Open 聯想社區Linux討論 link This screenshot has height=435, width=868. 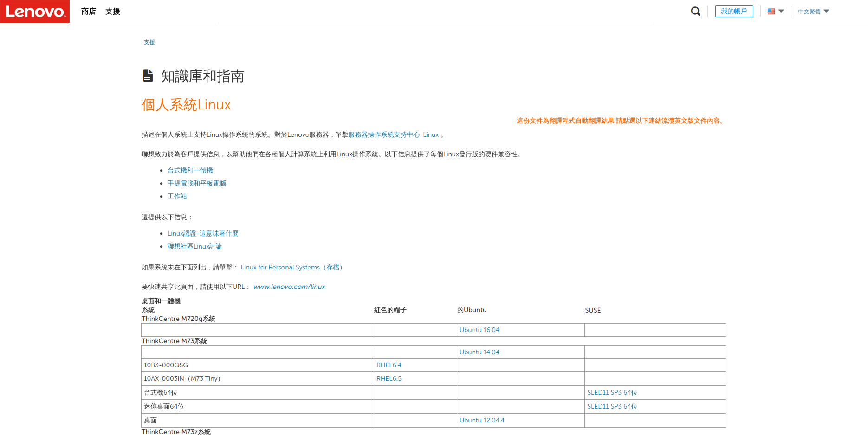(x=194, y=246)
